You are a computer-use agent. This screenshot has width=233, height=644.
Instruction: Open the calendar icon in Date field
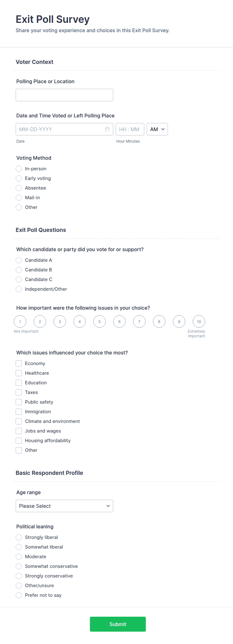coord(107,129)
